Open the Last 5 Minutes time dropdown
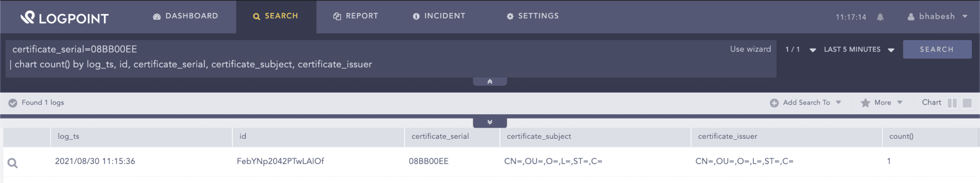This screenshot has height=183, width=980. [x=859, y=49]
